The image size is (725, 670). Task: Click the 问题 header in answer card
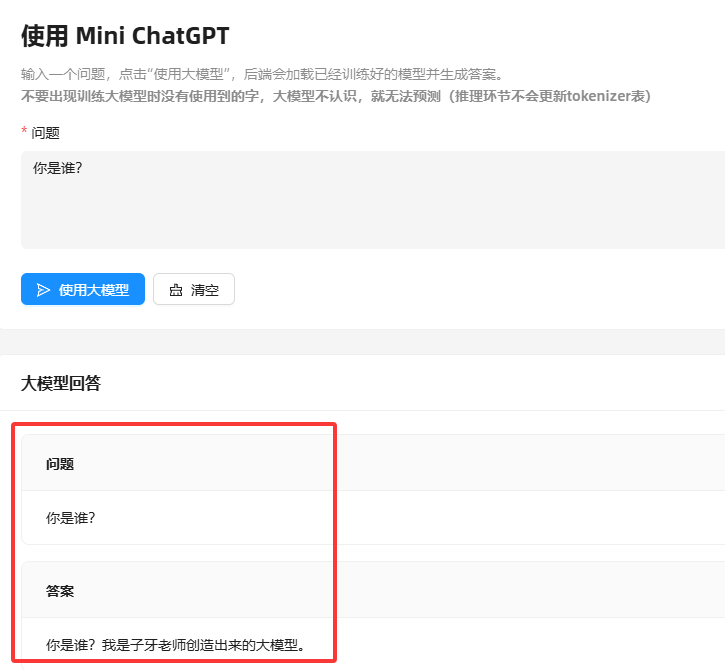pyautogui.click(x=60, y=464)
